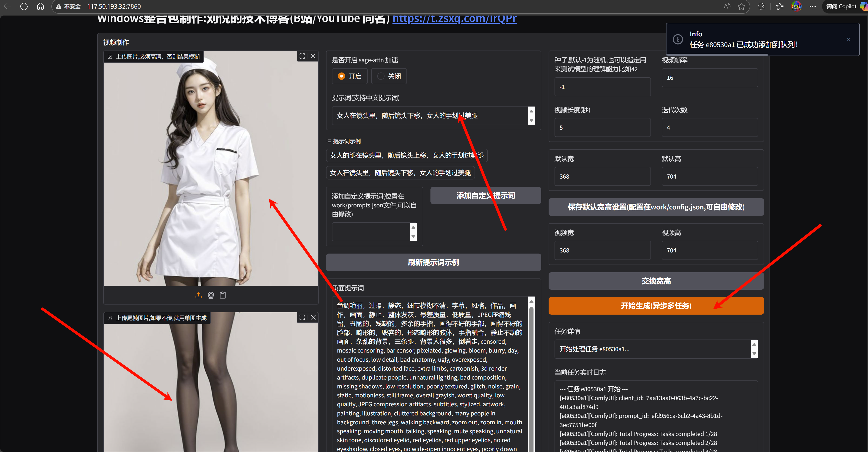Click the 开始生成(异步多任务) orange button

tap(656, 306)
